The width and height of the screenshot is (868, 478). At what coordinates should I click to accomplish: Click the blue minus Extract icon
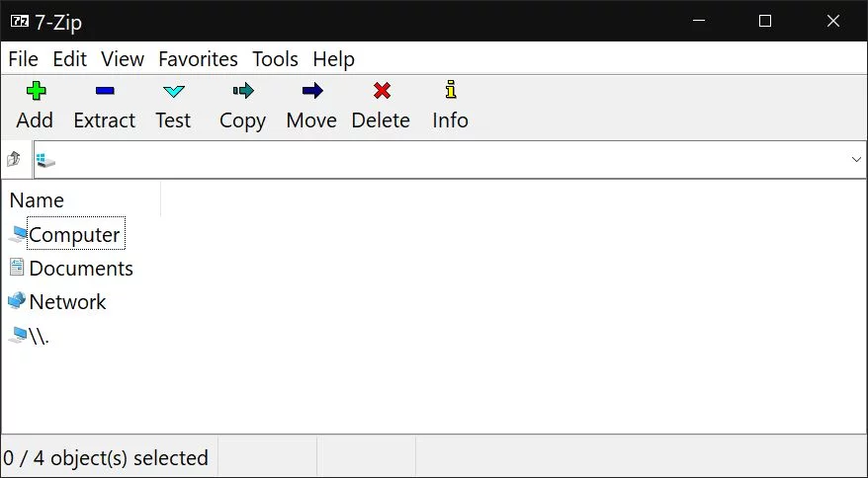coord(105,91)
